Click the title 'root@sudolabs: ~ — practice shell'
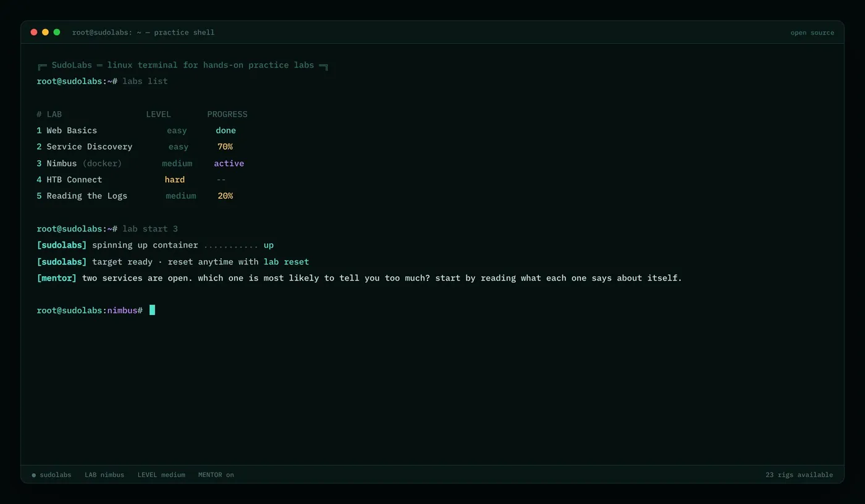The width and height of the screenshot is (865, 504). 143,32
